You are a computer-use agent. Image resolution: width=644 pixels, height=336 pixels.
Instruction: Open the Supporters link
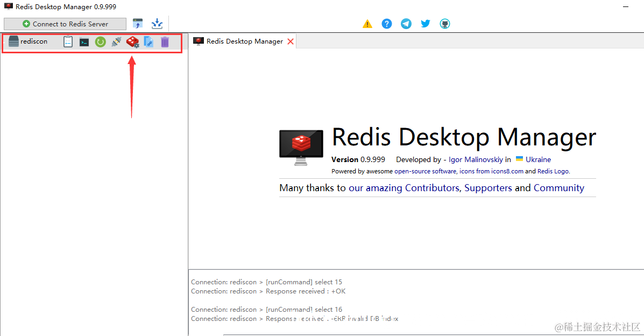click(x=488, y=188)
